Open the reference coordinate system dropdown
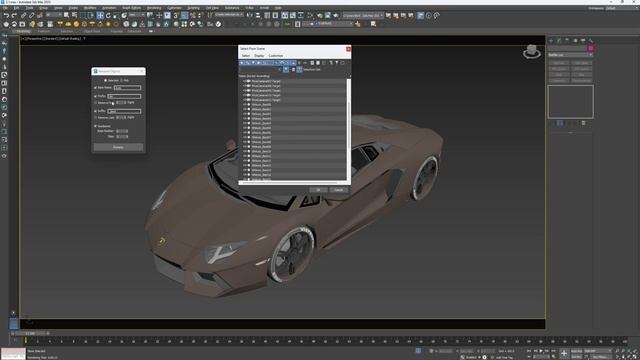This screenshot has width=640, height=360. click(136, 15)
